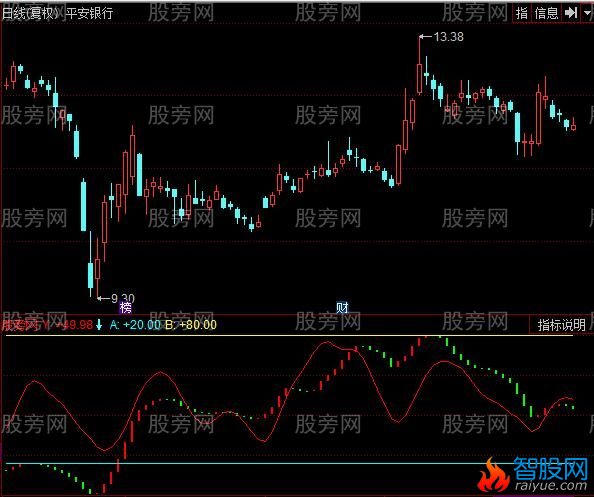Click the 13.38 high price label
Image resolution: width=594 pixels, height=497 pixels.
click(449, 37)
